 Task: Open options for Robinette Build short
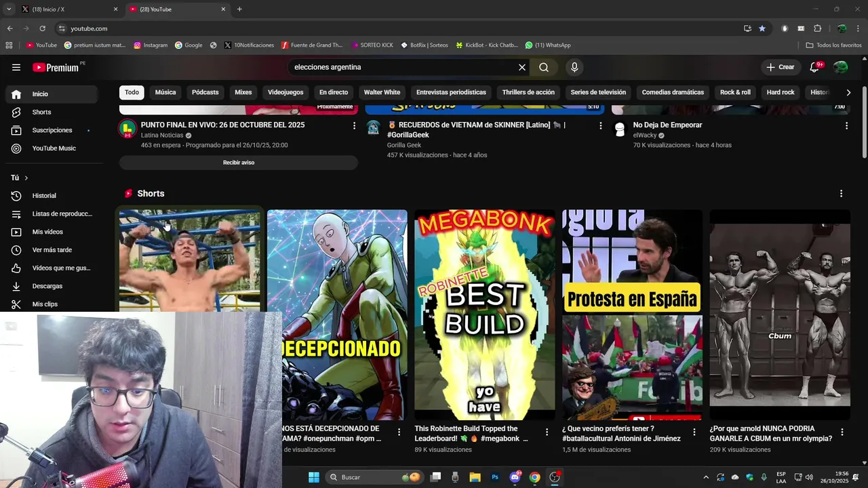pos(547,432)
